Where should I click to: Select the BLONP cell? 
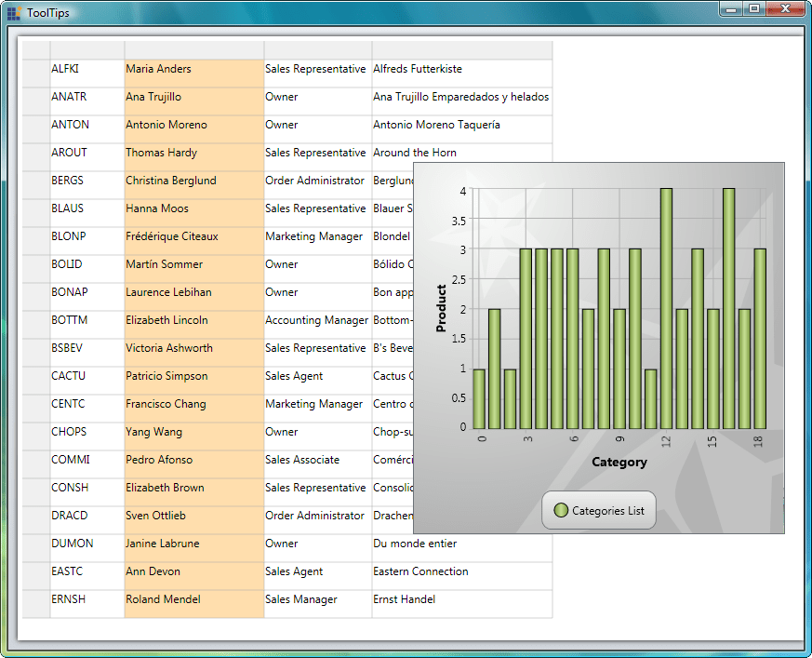click(x=87, y=241)
